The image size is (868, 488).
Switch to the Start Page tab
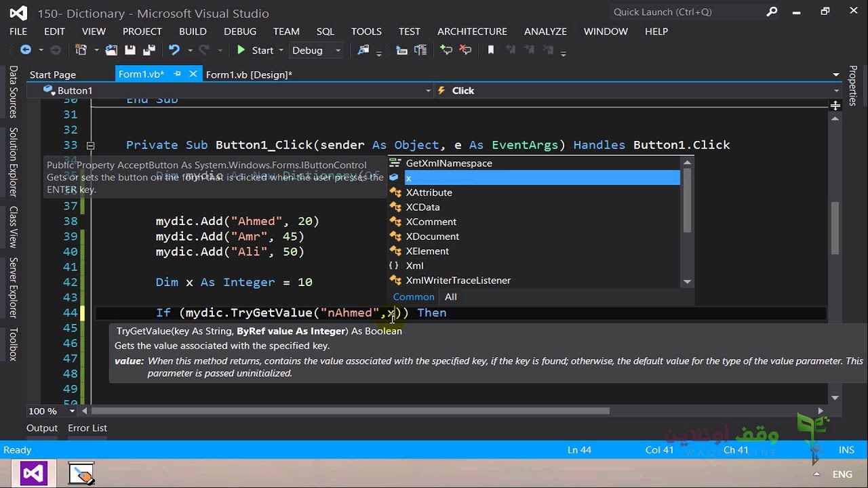(x=53, y=75)
